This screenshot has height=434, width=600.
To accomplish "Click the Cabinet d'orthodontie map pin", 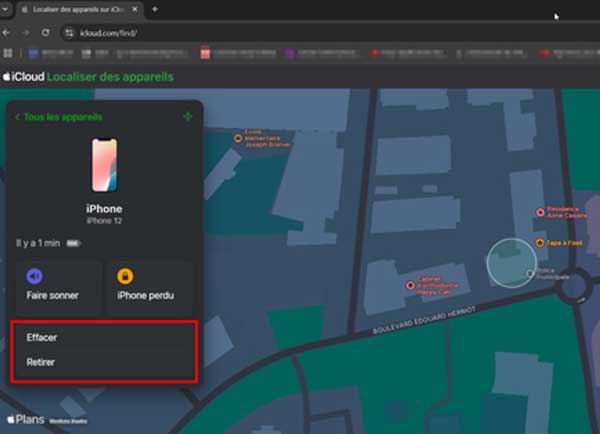I will (x=411, y=285).
